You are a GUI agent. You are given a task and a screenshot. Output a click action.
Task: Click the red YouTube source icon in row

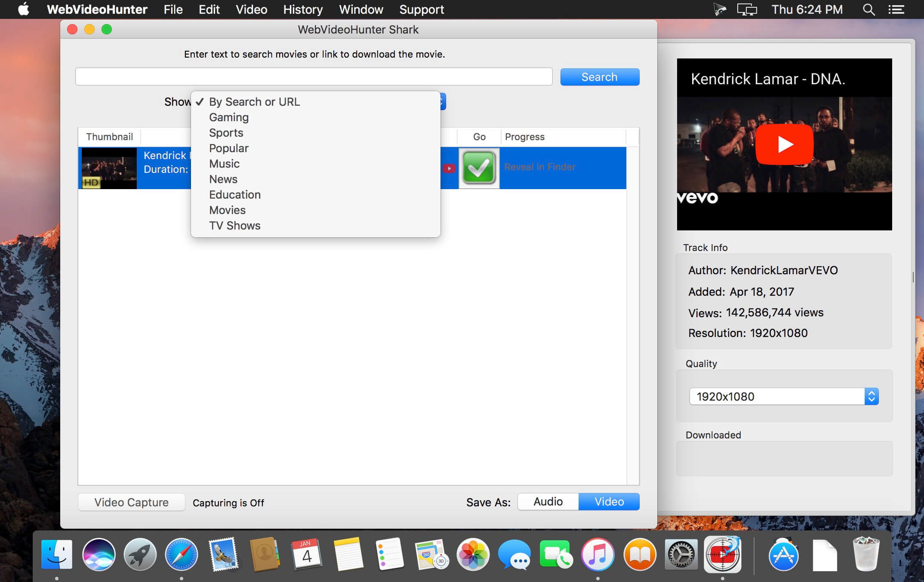pyautogui.click(x=449, y=168)
